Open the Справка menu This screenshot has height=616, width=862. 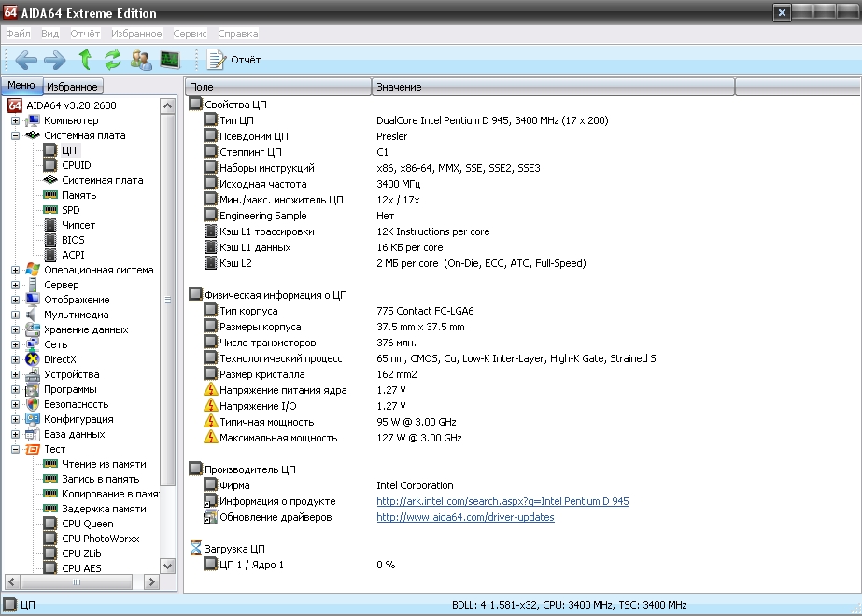pyautogui.click(x=237, y=34)
